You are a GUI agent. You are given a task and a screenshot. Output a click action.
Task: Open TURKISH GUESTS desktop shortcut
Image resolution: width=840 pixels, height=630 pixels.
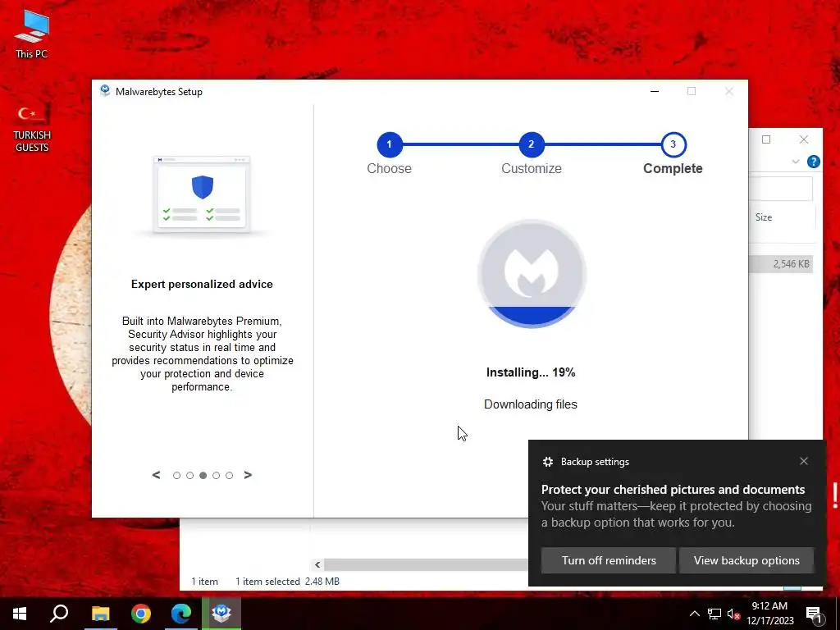coord(32,129)
